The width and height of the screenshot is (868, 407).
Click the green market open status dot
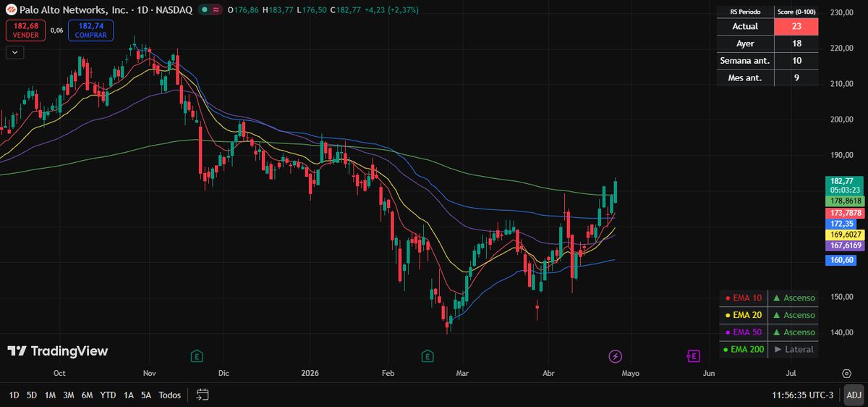205,11
